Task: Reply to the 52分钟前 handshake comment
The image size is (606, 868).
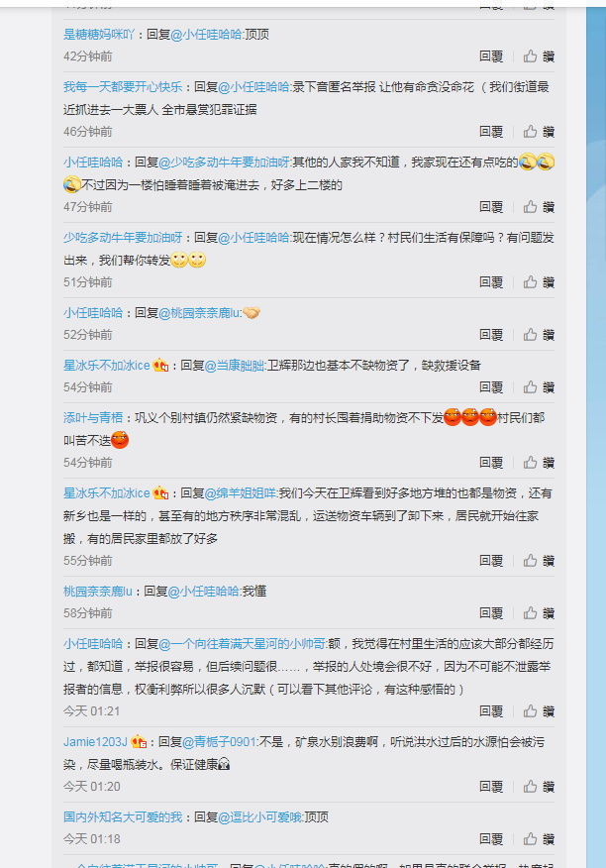Action: [x=491, y=335]
